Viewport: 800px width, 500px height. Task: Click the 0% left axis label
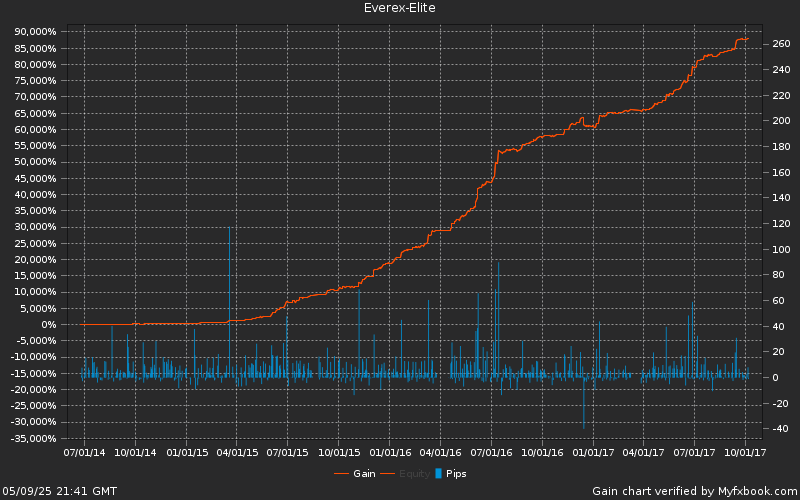tap(49, 324)
